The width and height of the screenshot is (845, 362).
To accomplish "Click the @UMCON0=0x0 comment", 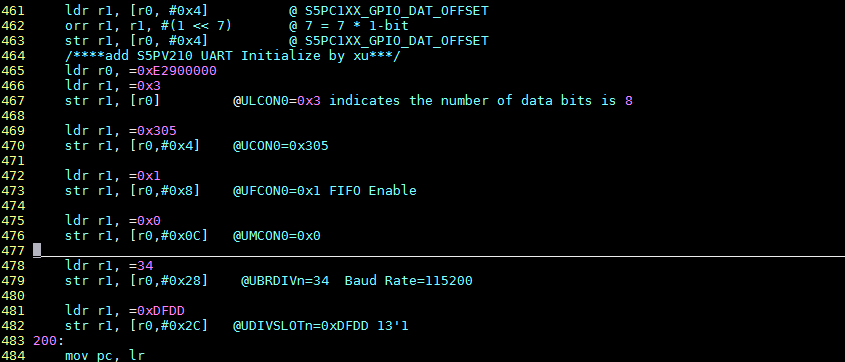I will (x=276, y=236).
